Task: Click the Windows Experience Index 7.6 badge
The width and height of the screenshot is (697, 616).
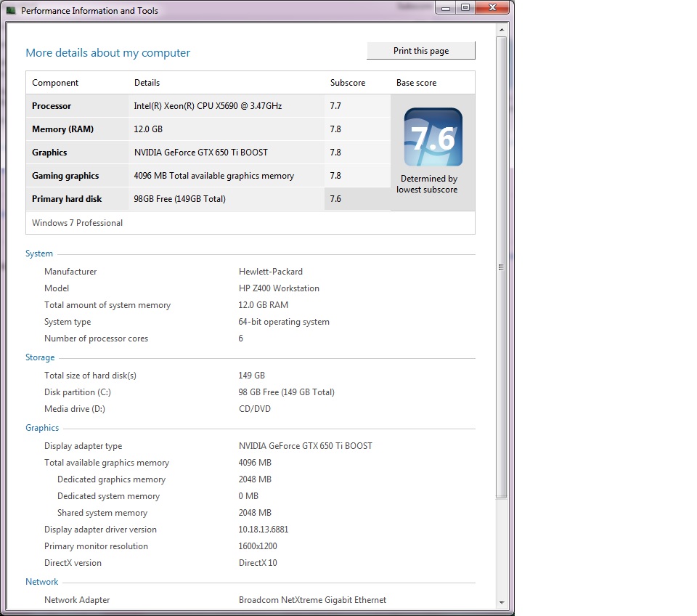Action: (434, 137)
